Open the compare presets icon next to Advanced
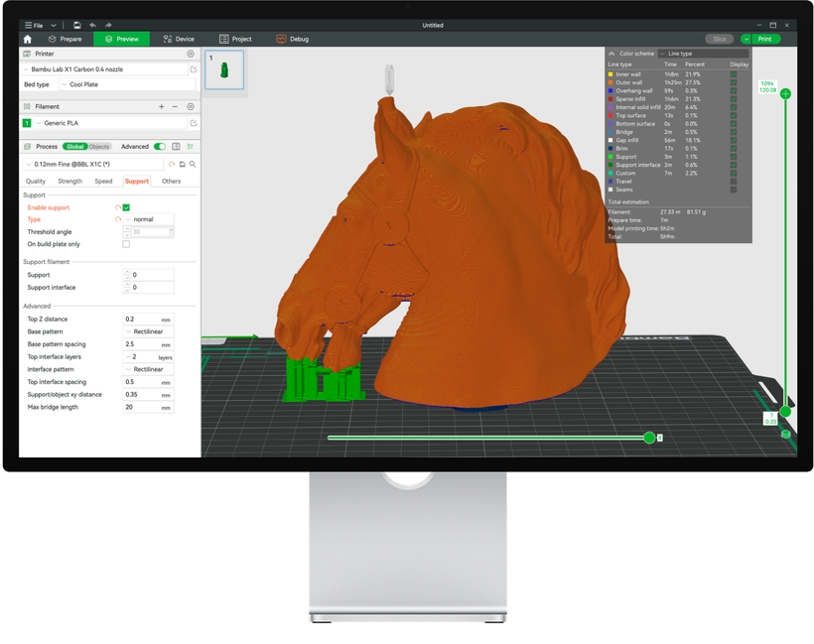 tap(176, 146)
